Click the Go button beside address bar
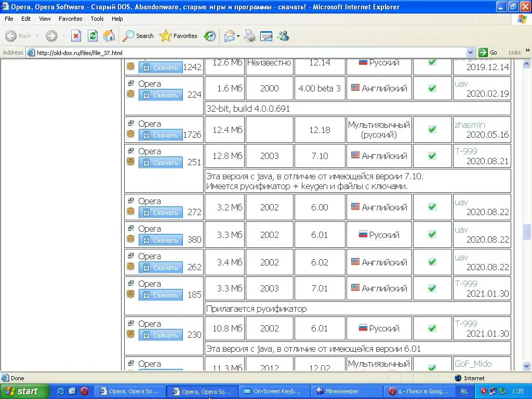The image size is (532, 399). pyautogui.click(x=488, y=52)
